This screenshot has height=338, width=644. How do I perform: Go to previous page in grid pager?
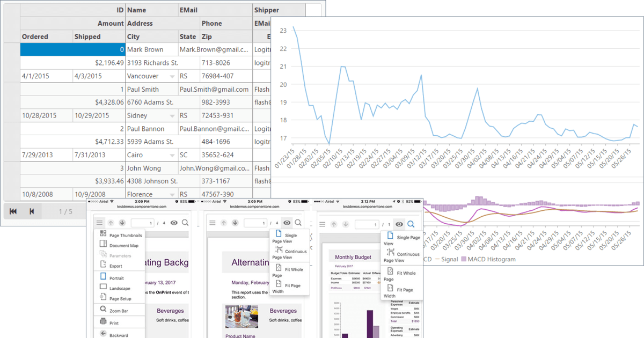tap(32, 211)
